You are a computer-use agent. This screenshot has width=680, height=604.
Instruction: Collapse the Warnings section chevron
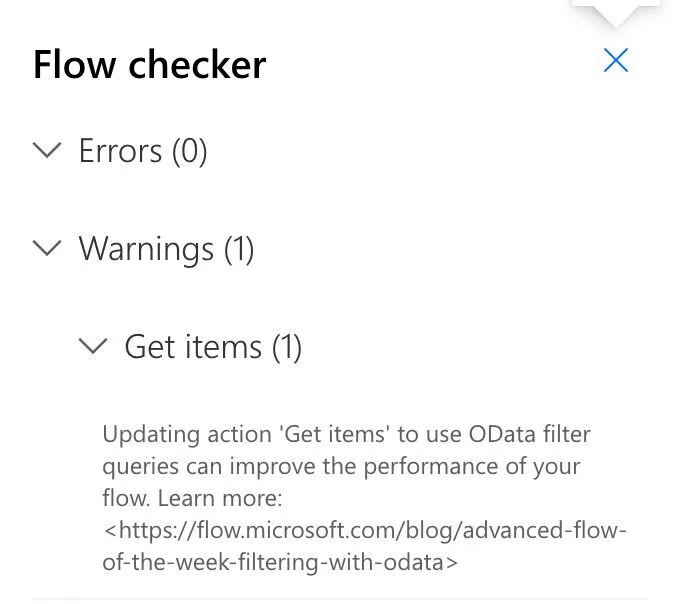(x=47, y=248)
